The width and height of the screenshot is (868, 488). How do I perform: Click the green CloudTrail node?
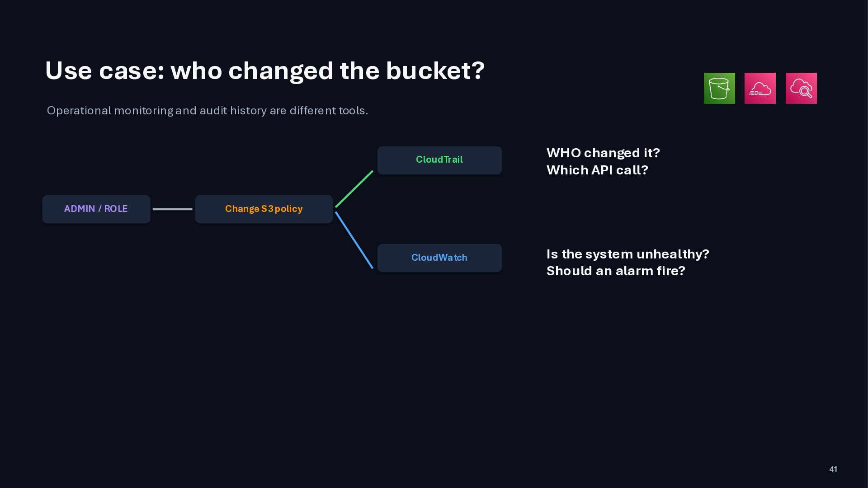coord(440,160)
